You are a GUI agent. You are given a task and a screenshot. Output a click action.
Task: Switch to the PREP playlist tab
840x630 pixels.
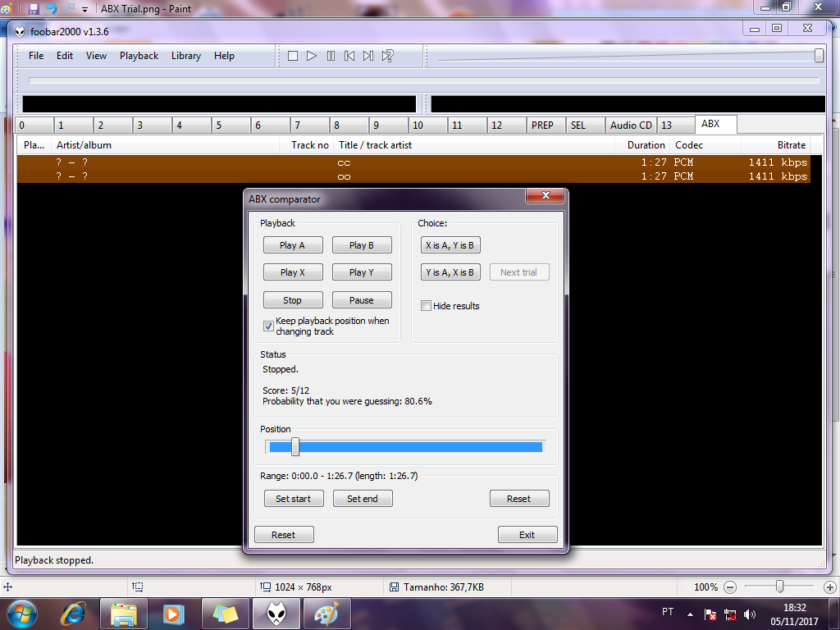(x=546, y=126)
